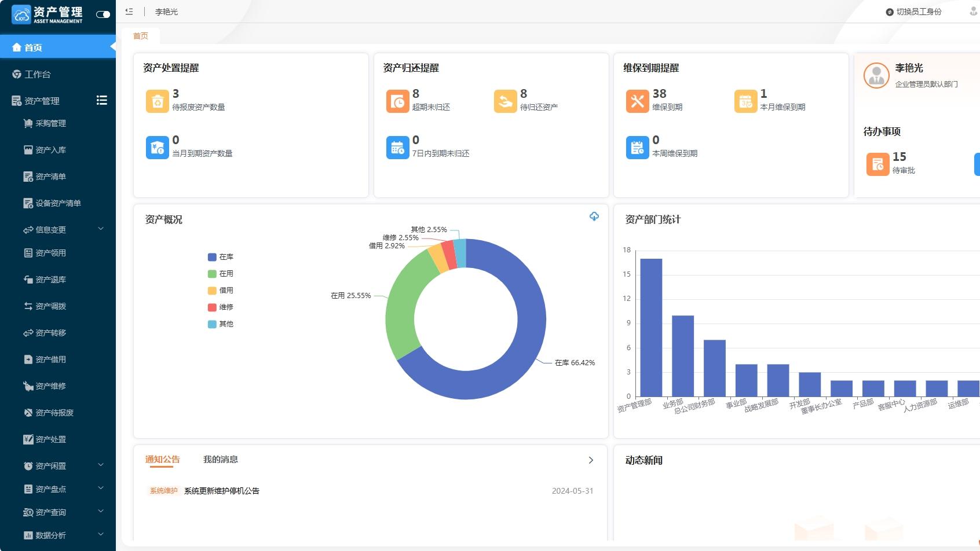Click the download cloud icon in 资产概况
Screen dimensions: 980x551
[x=594, y=216]
